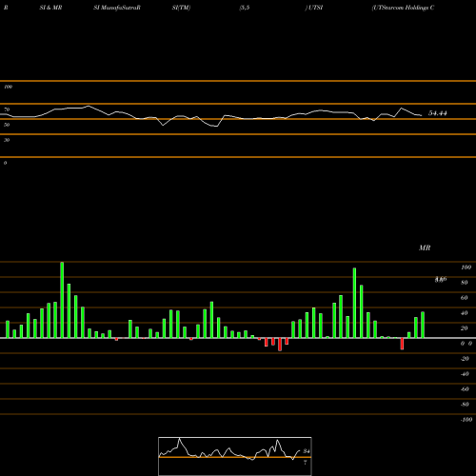The height and width of the screenshot is (476, 476).
Task: Click the 50 level on RSI axis
Action: pyautogui.click(x=7, y=125)
